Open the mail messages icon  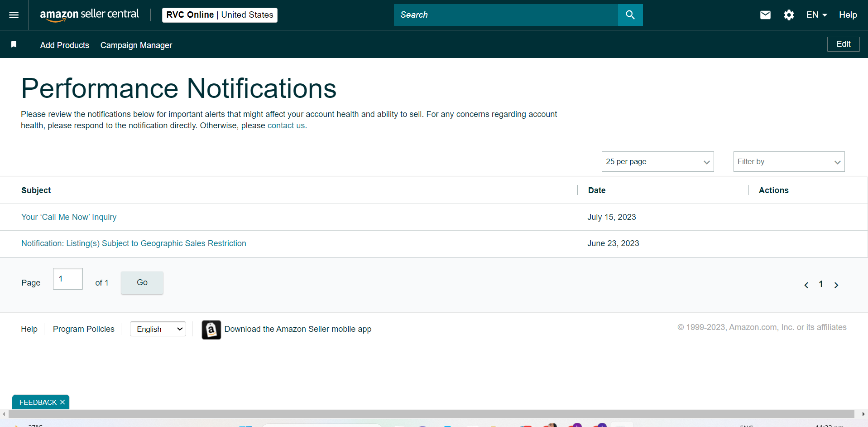click(x=765, y=15)
